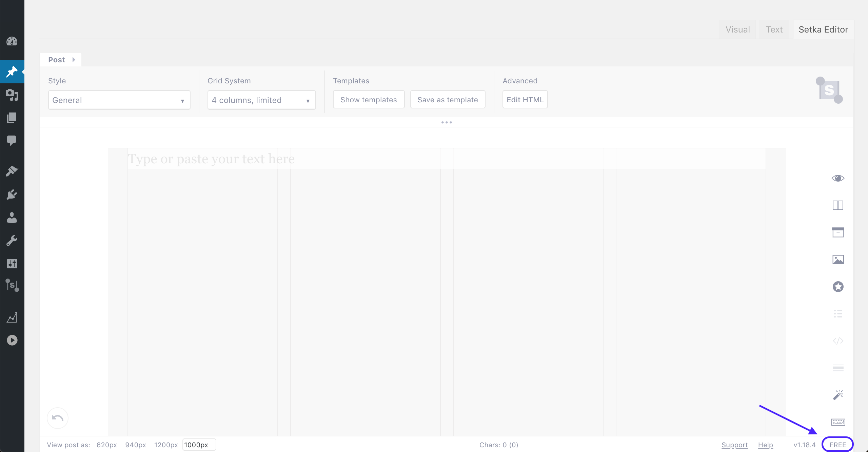The width and height of the screenshot is (868, 452).
Task: Select the Visual editor tab
Action: (738, 29)
